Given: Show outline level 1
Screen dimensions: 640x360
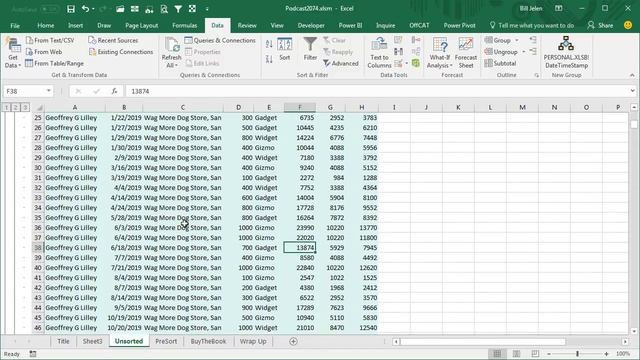Looking at the screenshot, I should tap(6, 107).
